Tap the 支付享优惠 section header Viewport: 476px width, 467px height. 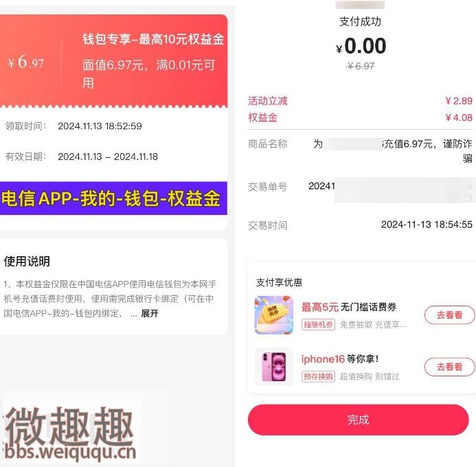pyautogui.click(x=279, y=282)
